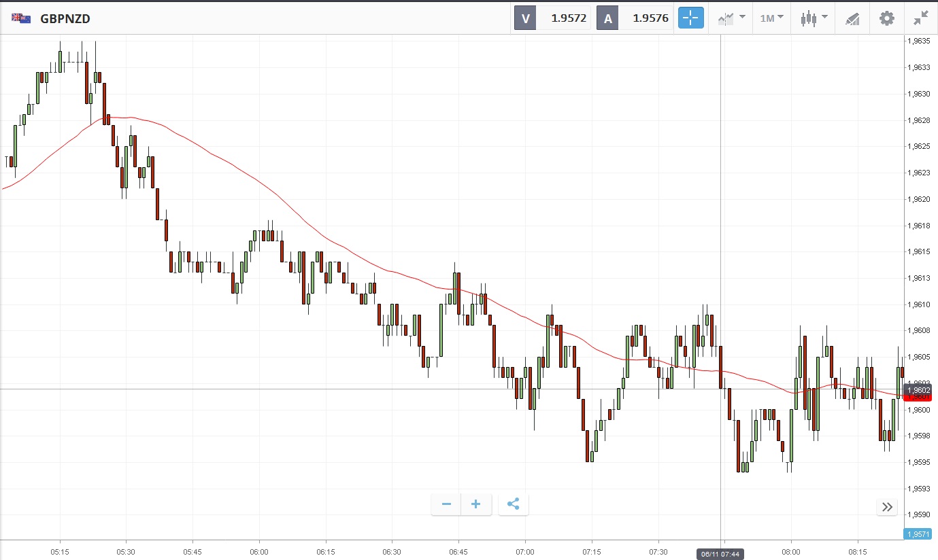
Task: Click the red moving average line
Action: pos(272,191)
